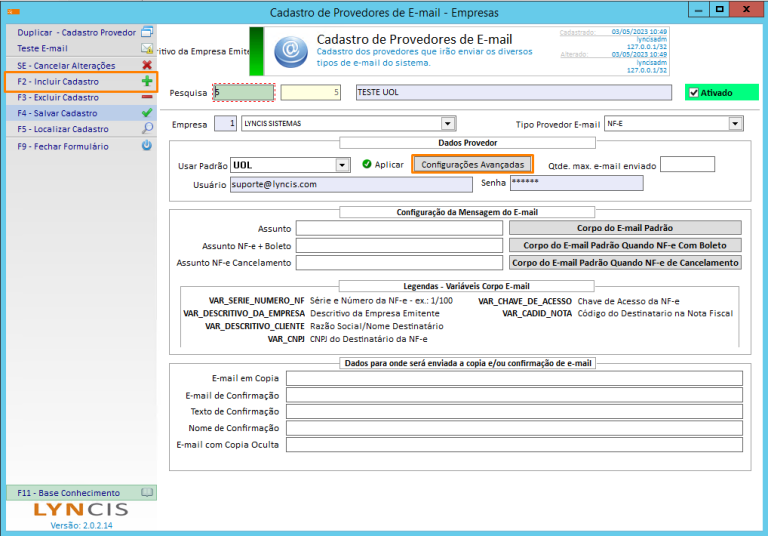Choose F2 - Incluir Cadastro
The height and width of the screenshot is (536, 768).
tap(82, 81)
